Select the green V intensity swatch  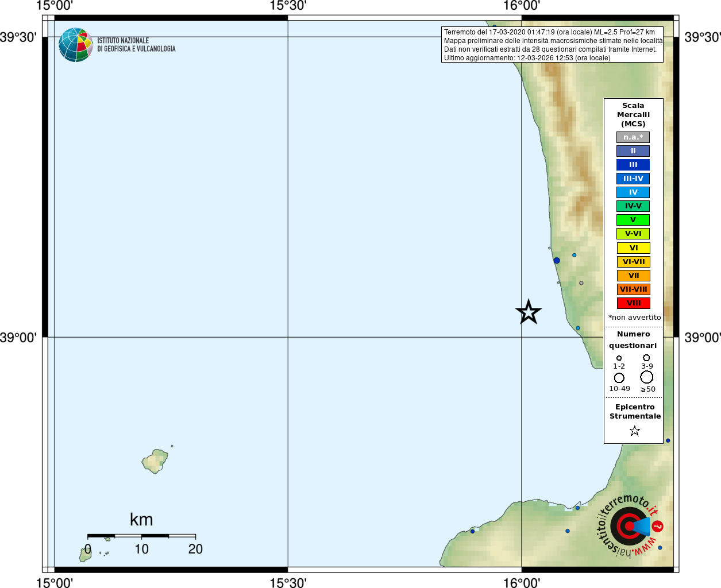click(x=633, y=220)
